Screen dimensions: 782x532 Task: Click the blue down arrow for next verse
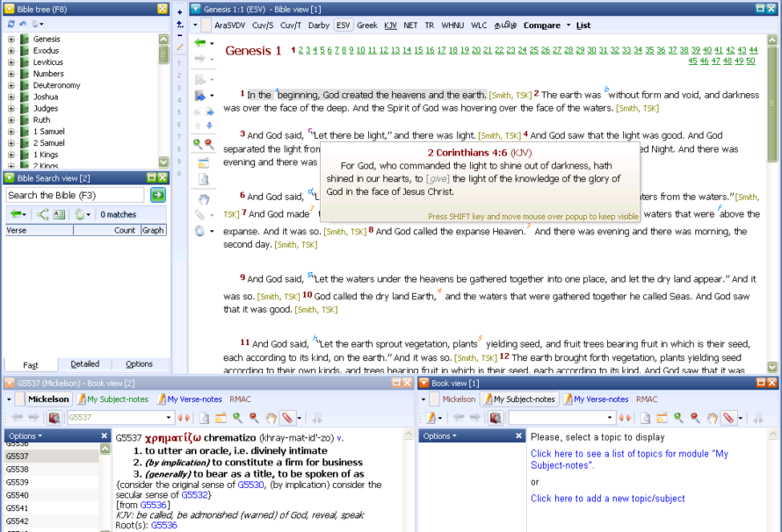point(209,126)
